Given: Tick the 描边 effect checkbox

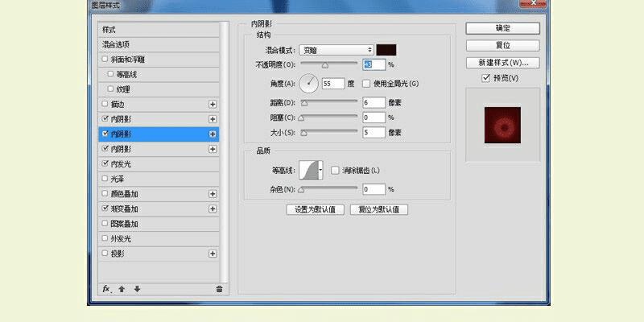Looking at the screenshot, I should point(105,104).
